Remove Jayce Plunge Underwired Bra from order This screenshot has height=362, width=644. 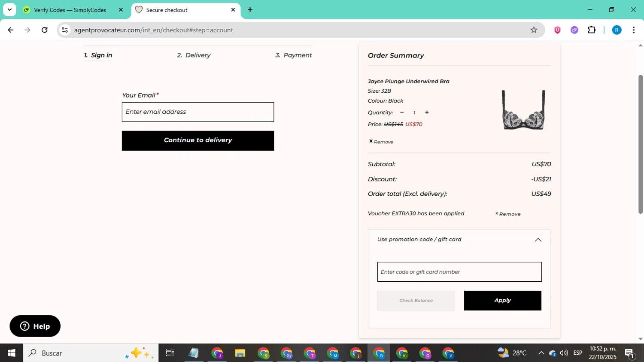coord(381,142)
